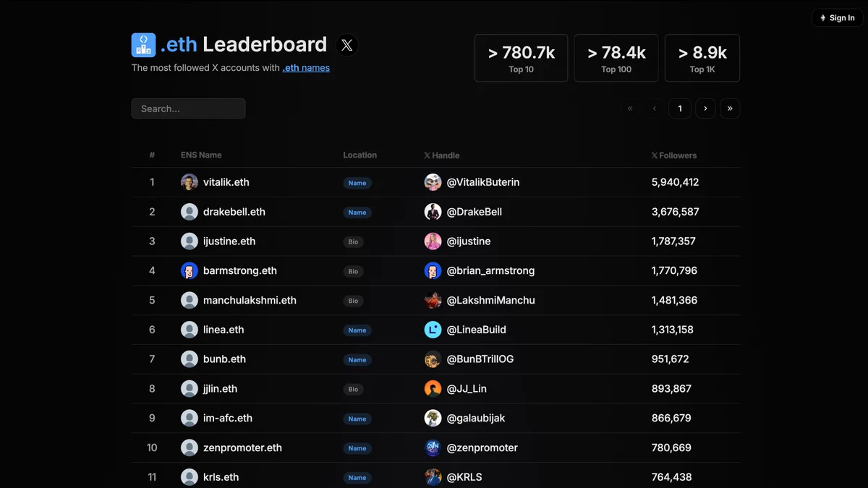Open the @LineaBuild handle
Viewport: 868px width, 488px height.
[477, 330]
